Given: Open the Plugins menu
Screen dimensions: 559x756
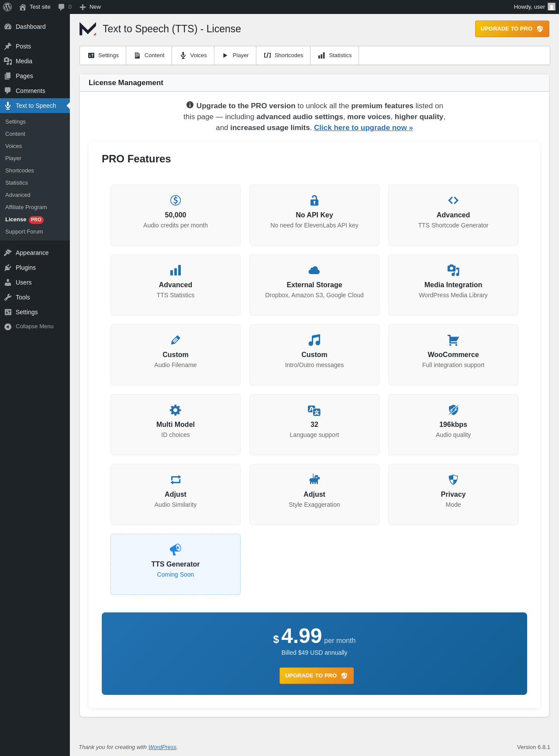Looking at the screenshot, I should click(35, 268).
